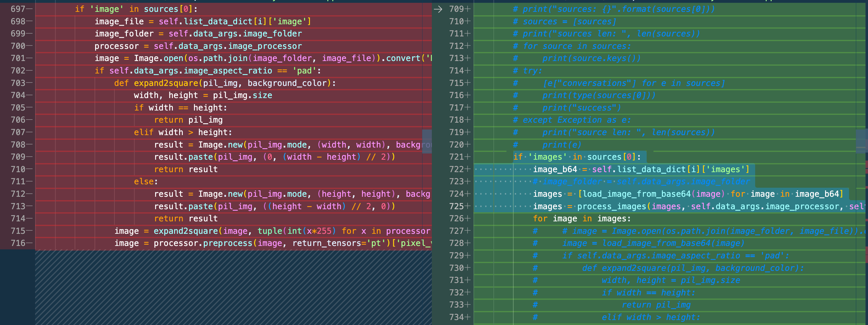Viewport: 868px width, 325px height.
Task: Click the uncommented "if self.data_args.image_aspect_ratio == 'pad':" line
Action: coord(208,71)
